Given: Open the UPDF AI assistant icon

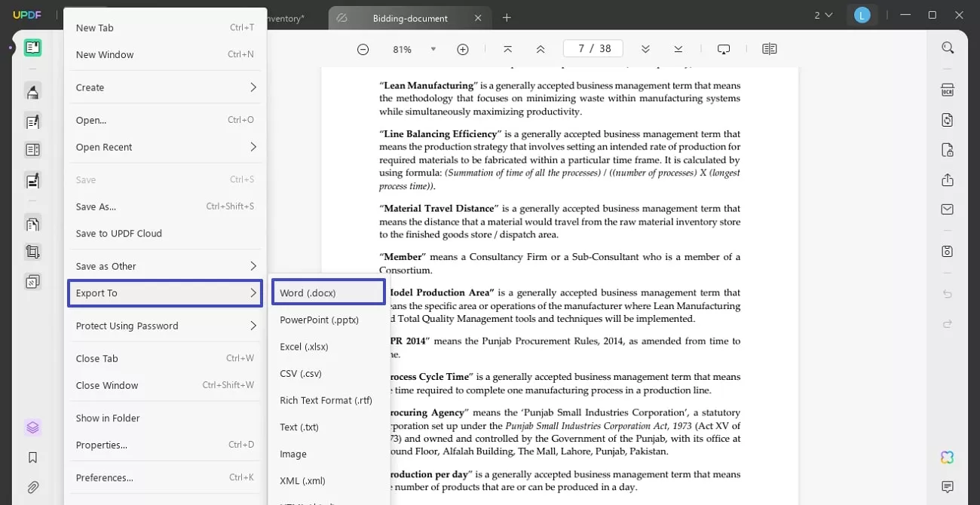Looking at the screenshot, I should [x=948, y=458].
